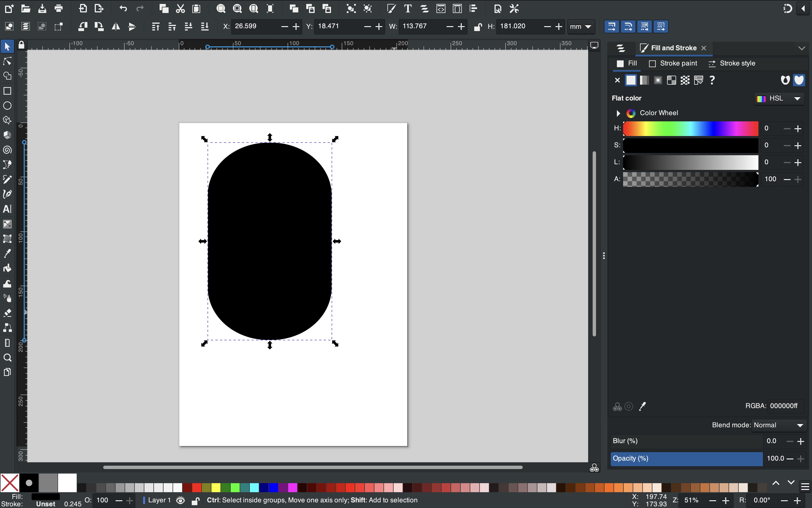Image resolution: width=812 pixels, height=508 pixels.
Task: Flip selection horizontally
Action: point(116,27)
